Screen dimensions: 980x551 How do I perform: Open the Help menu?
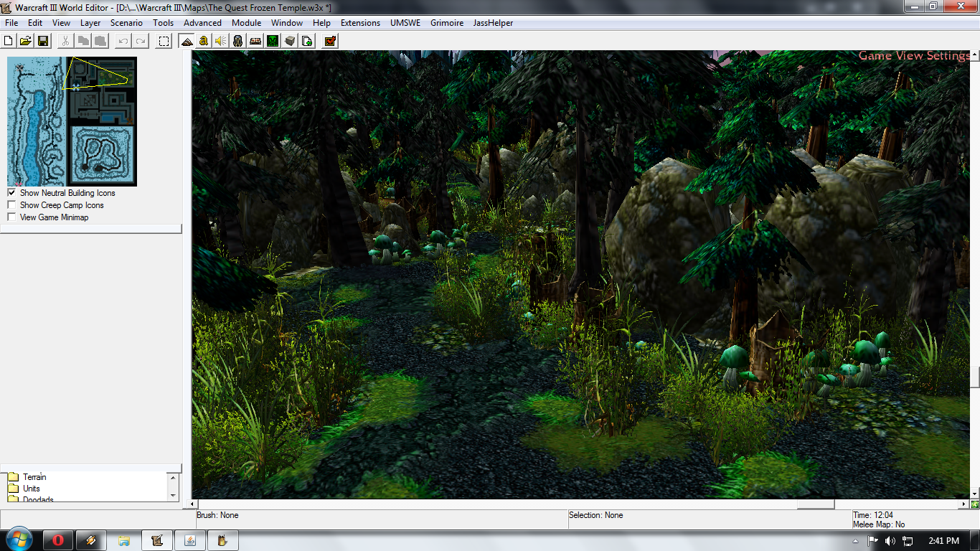point(321,23)
